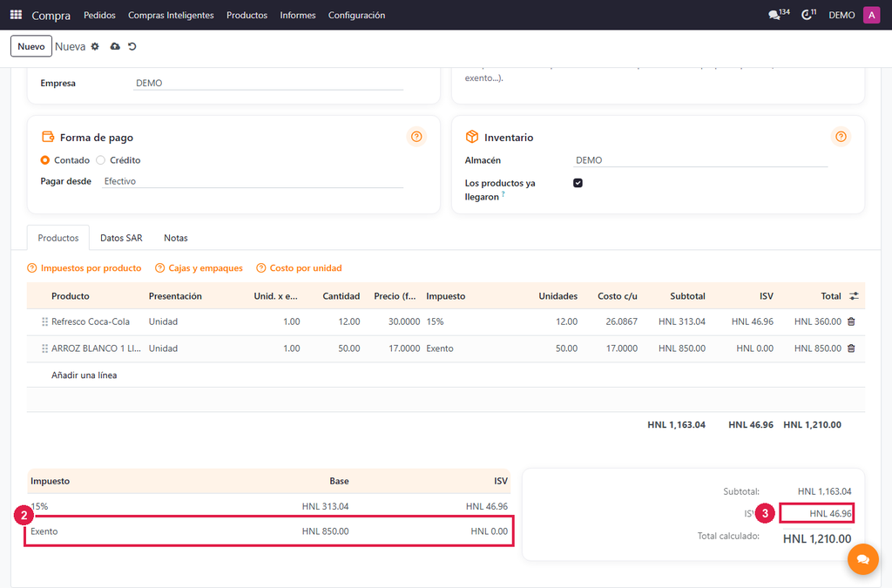
Task: Open the activities clock icon showing 11
Action: [808, 15]
